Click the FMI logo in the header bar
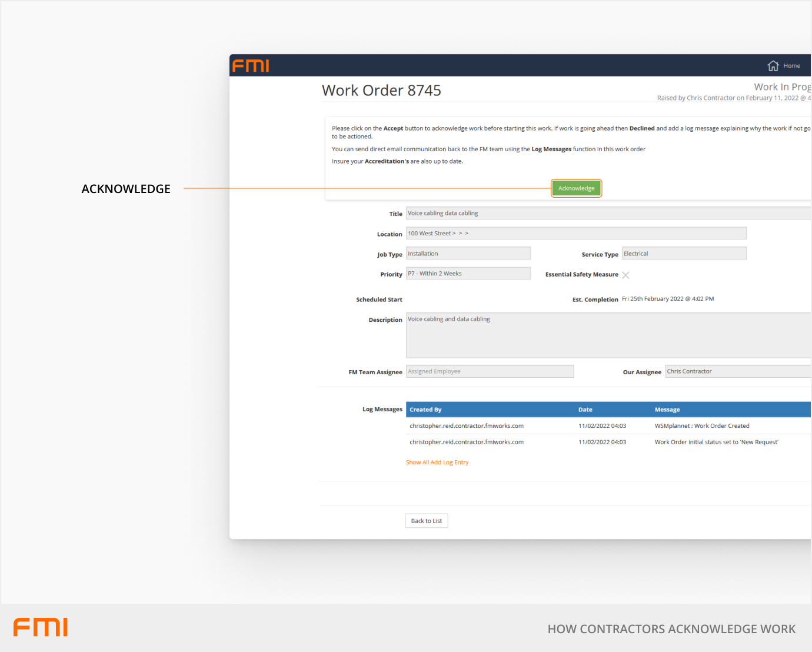 click(251, 66)
